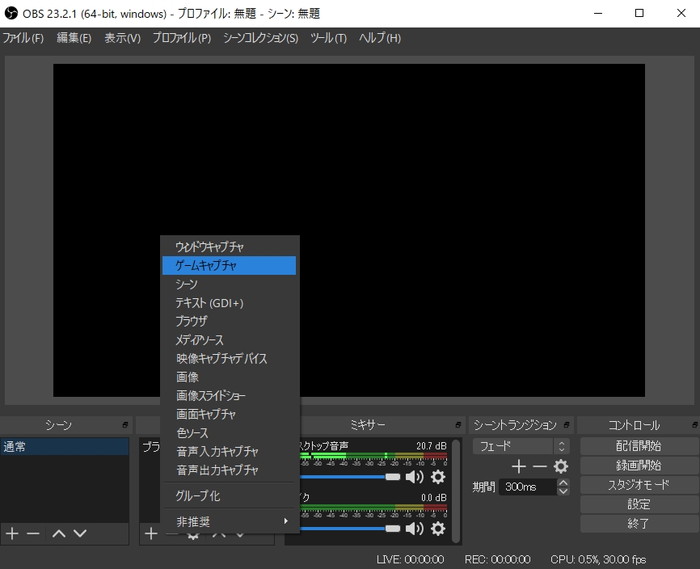The image size is (700, 569).
Task: Mute desktop audio speaker icon
Action: (414, 477)
